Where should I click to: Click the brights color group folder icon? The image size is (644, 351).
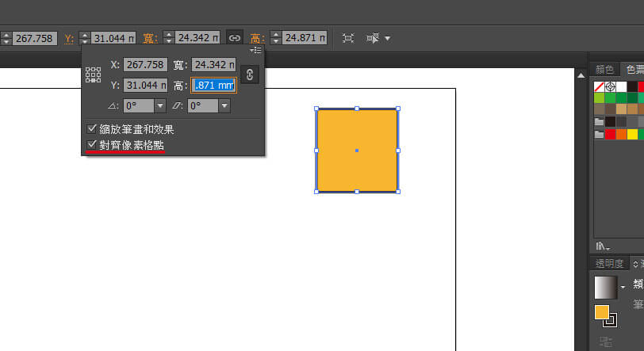pos(600,134)
